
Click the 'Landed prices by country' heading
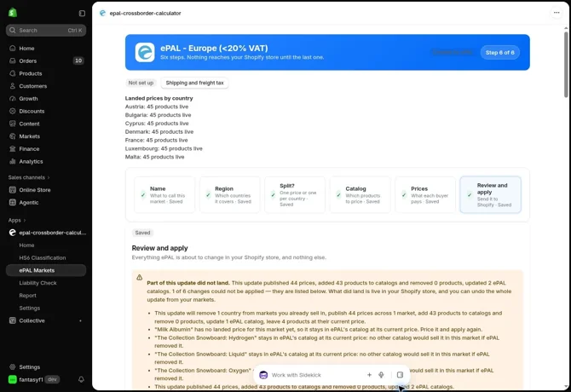(x=159, y=98)
